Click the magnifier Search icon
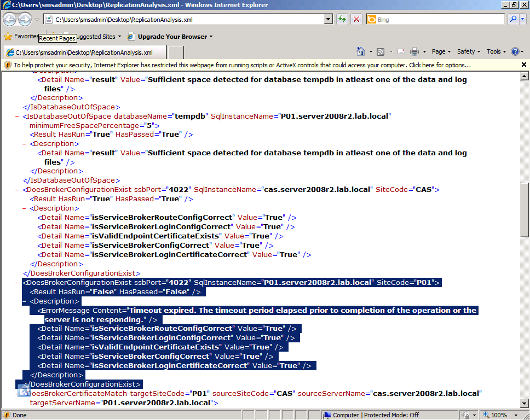The image size is (530, 420). point(513,19)
